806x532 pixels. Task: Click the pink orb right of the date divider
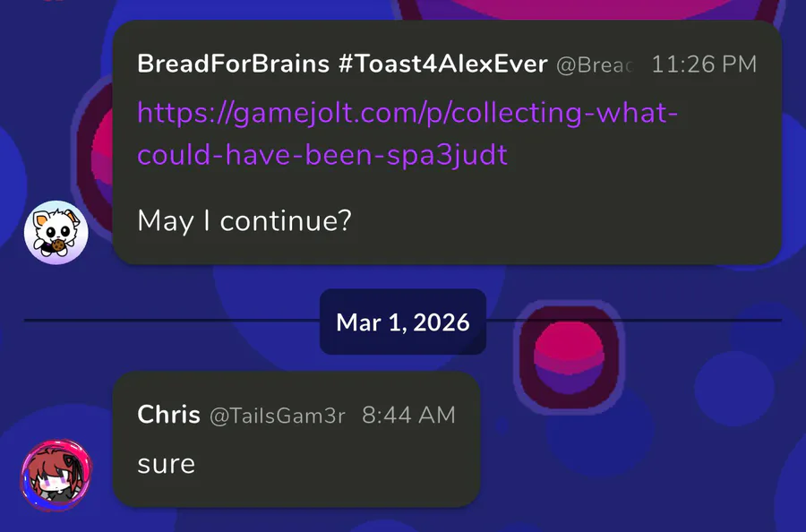click(566, 354)
